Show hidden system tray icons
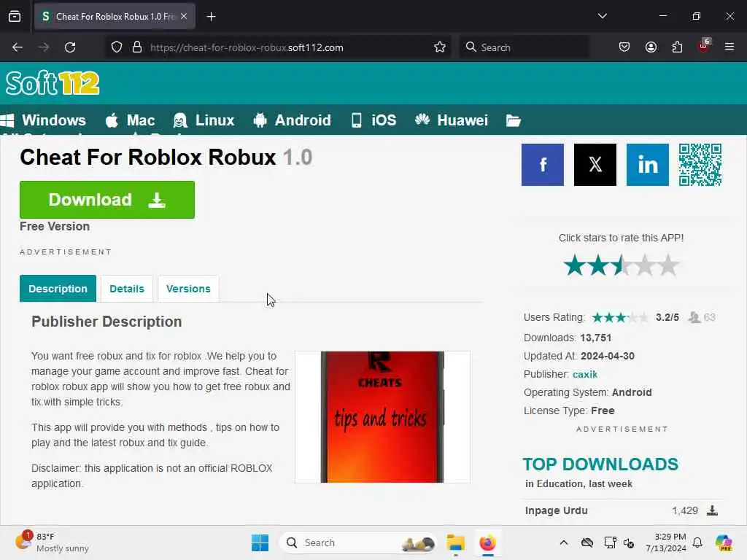This screenshot has height=560, width=747. point(564,542)
